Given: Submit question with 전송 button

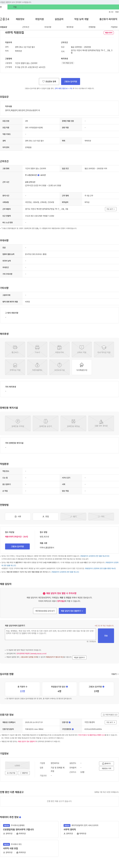Looking at the screenshot, I should 106,636.
